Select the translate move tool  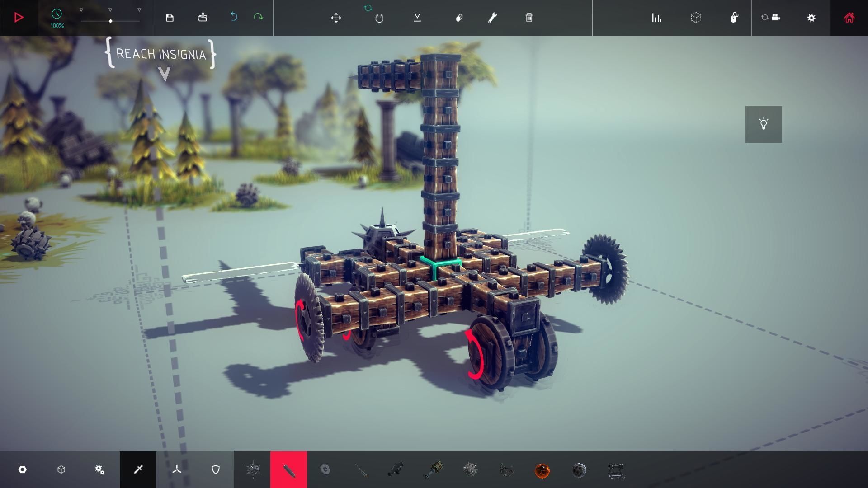tap(336, 18)
